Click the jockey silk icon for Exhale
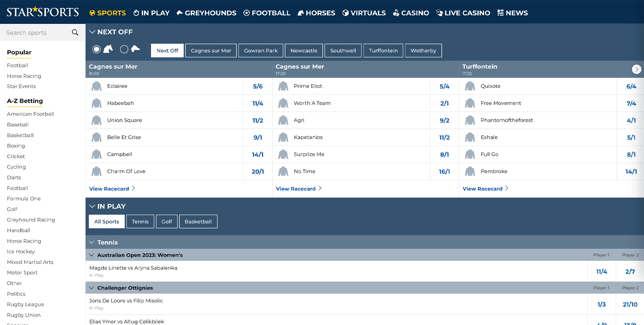Screen dimensions: 644x325 click(470, 138)
